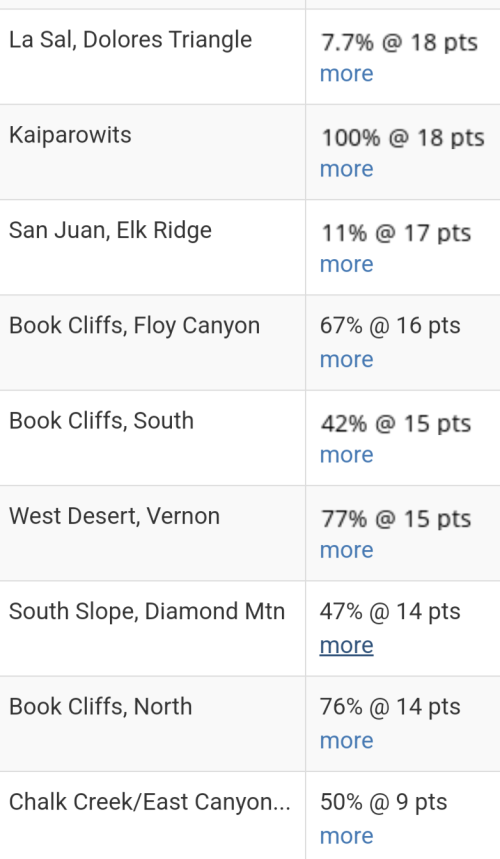Click the 100% @ 18 pts odds text
Screen dimensions: 500x859
tap(403, 138)
